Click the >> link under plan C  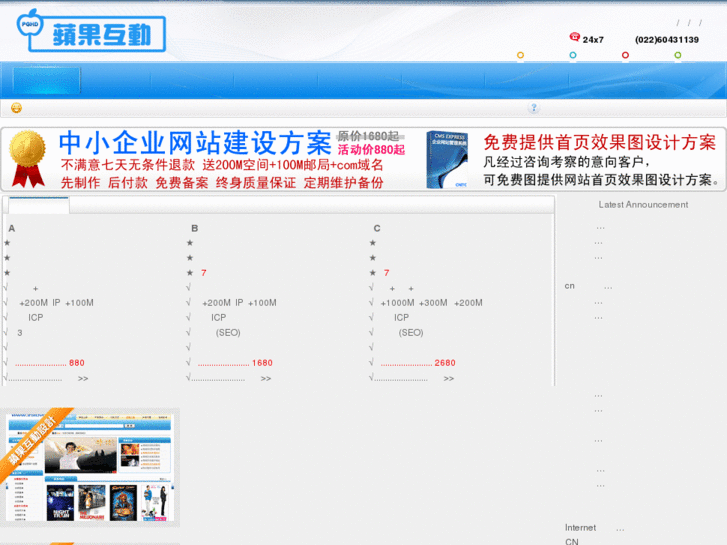click(448, 378)
